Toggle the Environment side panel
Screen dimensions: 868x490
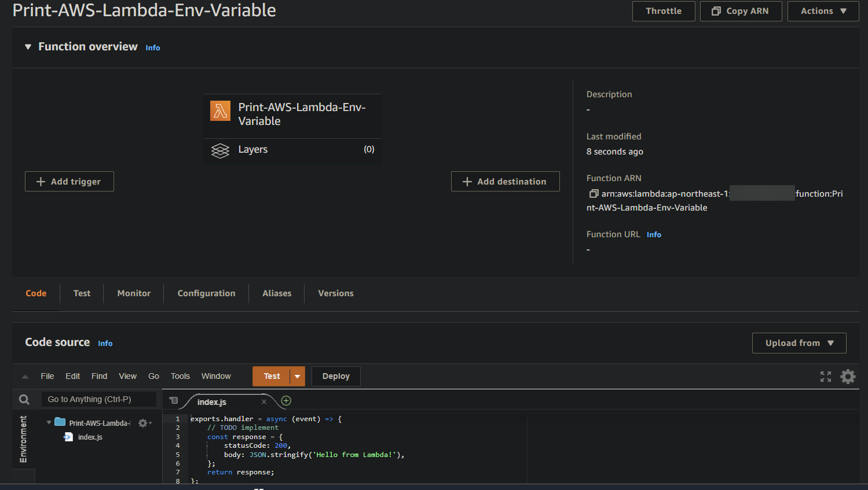click(x=23, y=439)
